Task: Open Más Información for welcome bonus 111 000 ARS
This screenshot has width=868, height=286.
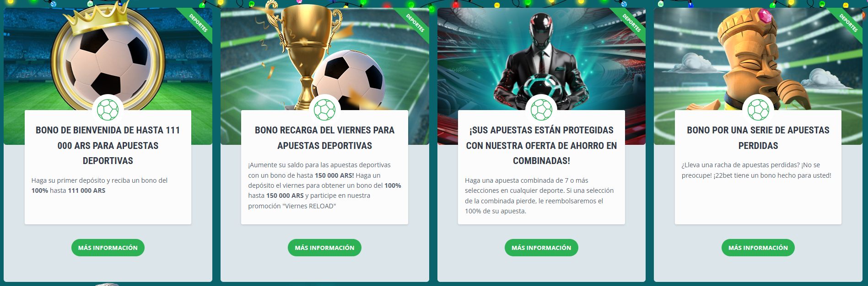Action: click(x=108, y=248)
